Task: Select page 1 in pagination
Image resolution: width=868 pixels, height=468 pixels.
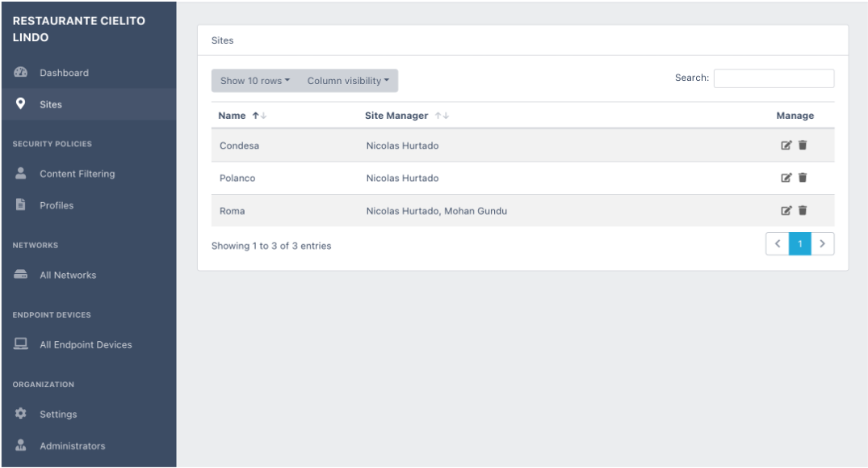Action: (x=800, y=243)
